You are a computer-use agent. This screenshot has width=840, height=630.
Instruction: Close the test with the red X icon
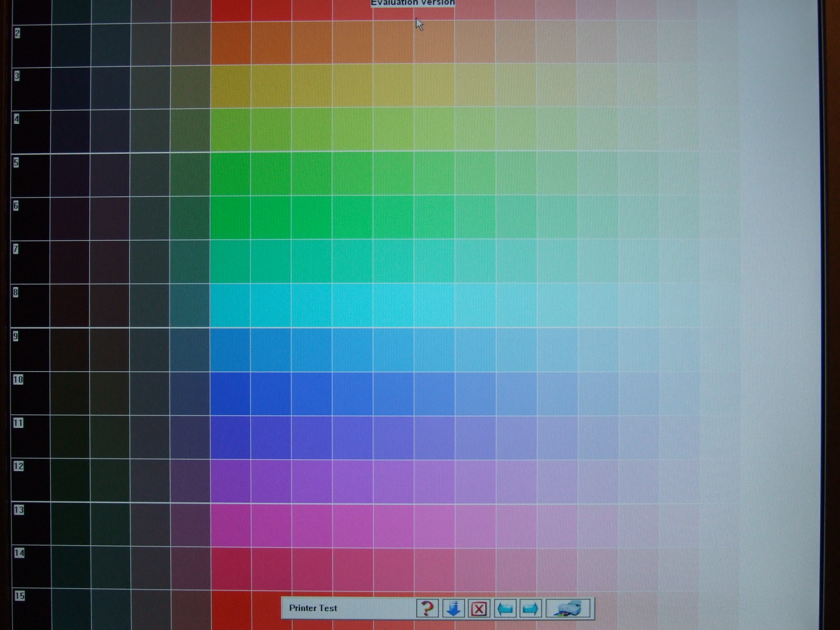(479, 608)
